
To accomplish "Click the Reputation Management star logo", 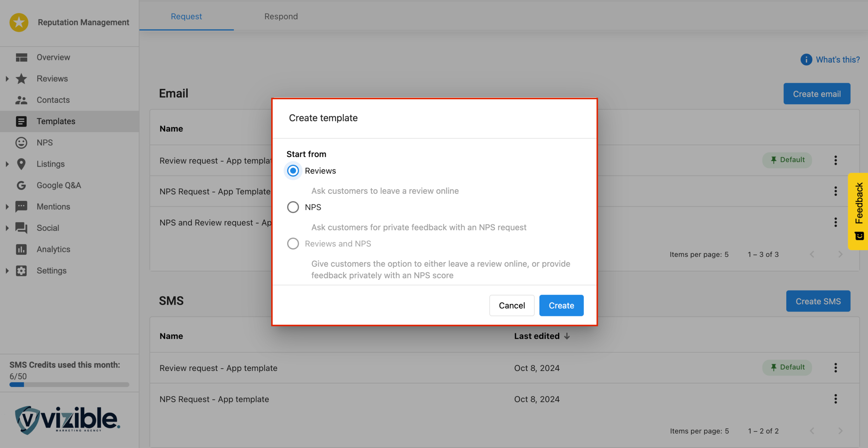I will [19, 22].
